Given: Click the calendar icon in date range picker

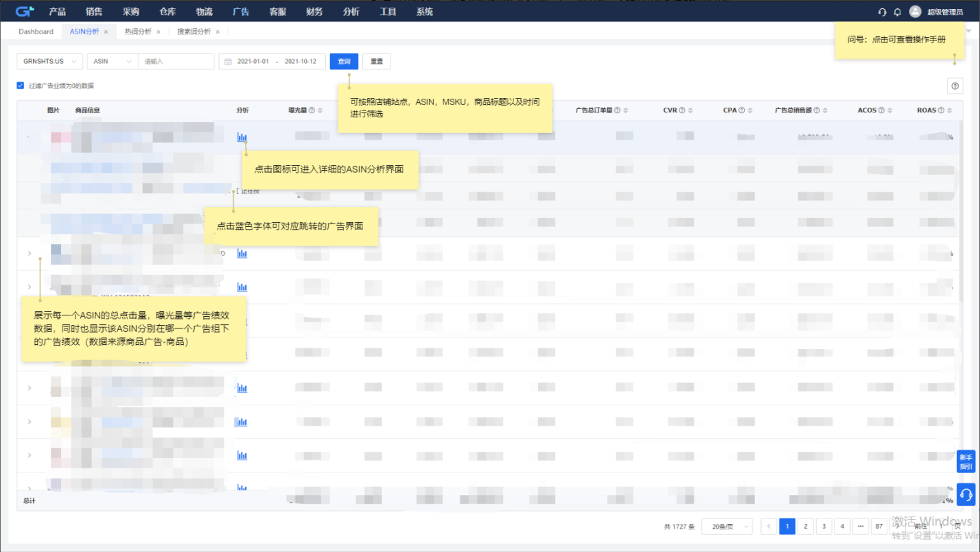Looking at the screenshot, I should point(228,62).
